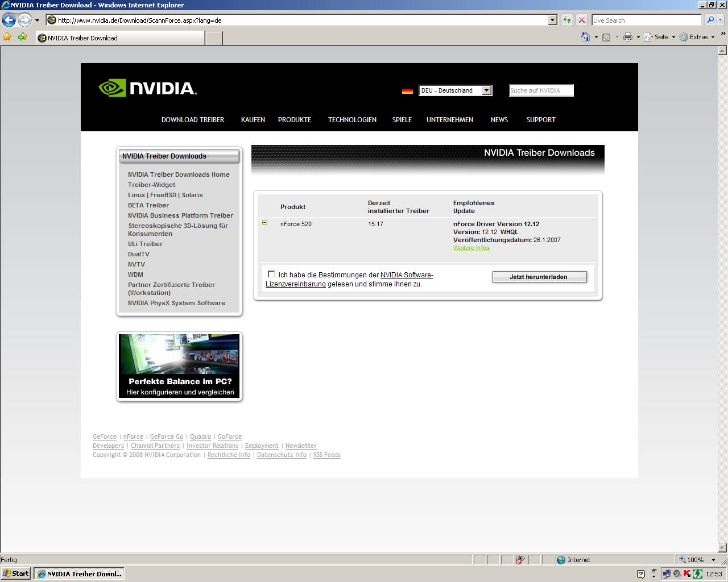Click the Windows Start button
Viewport: 728px width, 582px height.
(16, 573)
